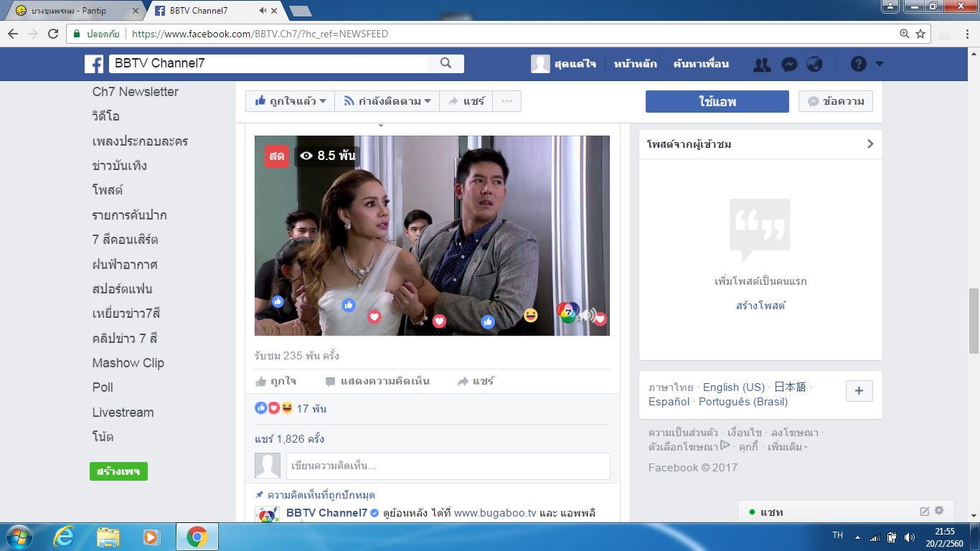The width and height of the screenshot is (980, 551).
Task: Switch language to English (US)
Action: pos(734,387)
